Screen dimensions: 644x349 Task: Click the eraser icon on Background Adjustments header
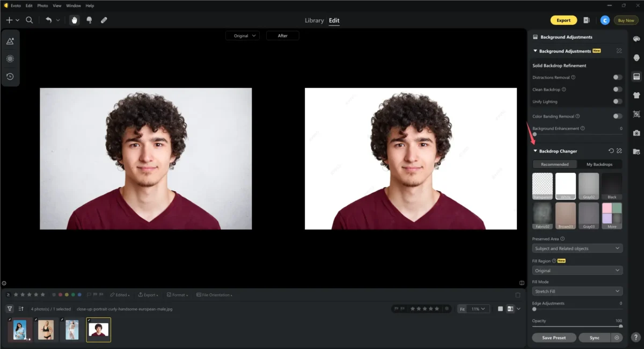(x=619, y=51)
